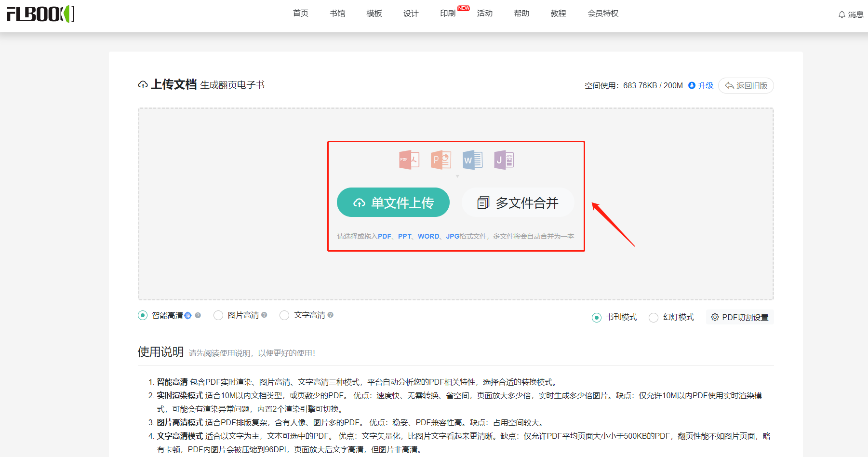868x457 pixels.
Task: Open the 帮助 nav item
Action: (x=521, y=13)
